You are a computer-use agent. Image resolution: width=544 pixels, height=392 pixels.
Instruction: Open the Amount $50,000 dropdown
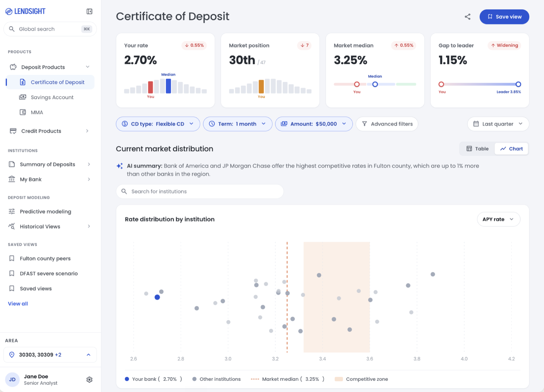[314, 124]
